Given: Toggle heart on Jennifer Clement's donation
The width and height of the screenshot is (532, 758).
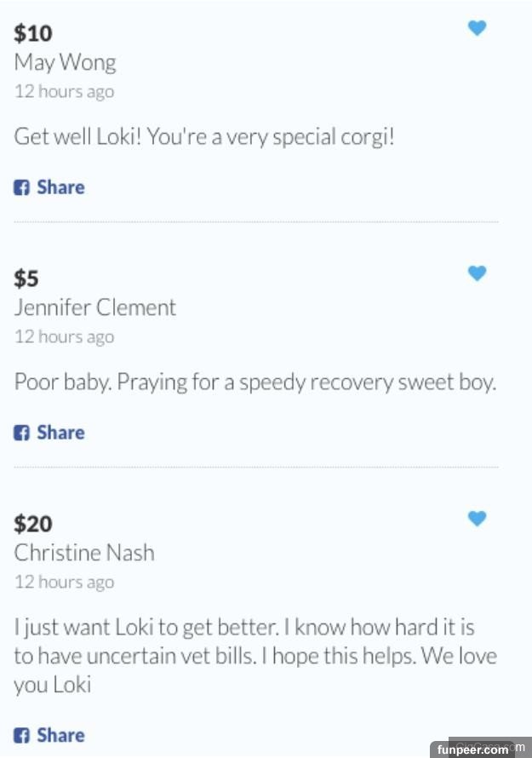Looking at the screenshot, I should tap(478, 273).
